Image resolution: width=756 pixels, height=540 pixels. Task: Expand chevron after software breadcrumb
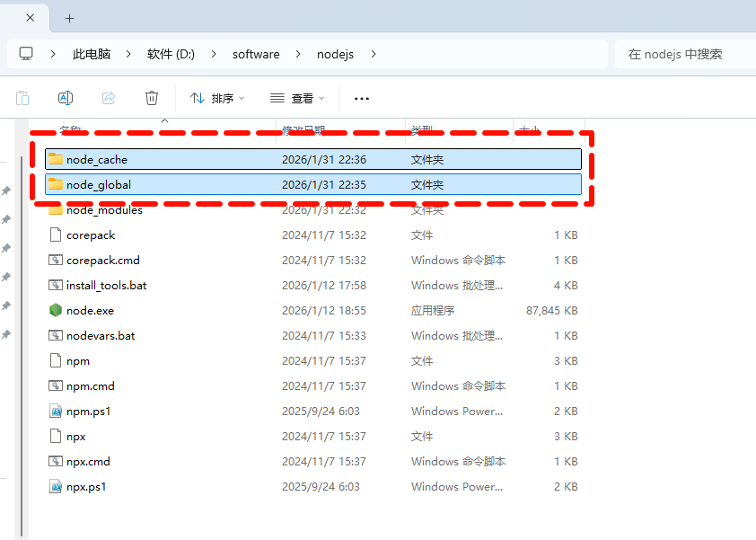pos(298,54)
